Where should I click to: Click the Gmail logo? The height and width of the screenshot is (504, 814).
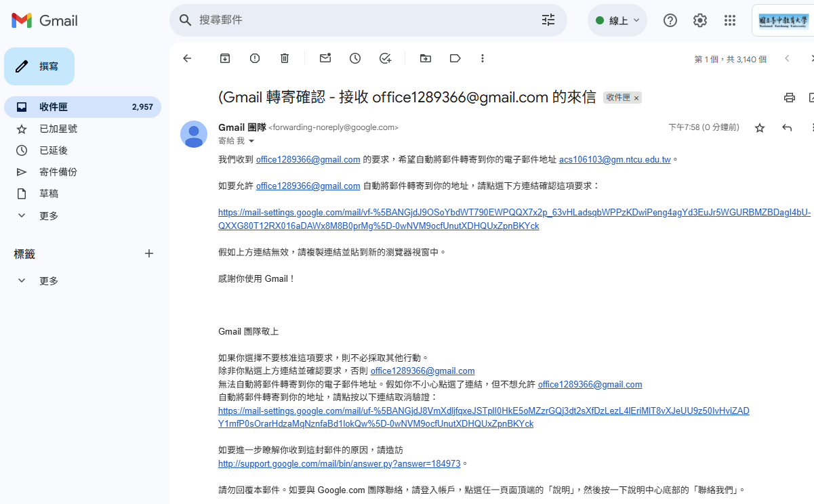45,20
